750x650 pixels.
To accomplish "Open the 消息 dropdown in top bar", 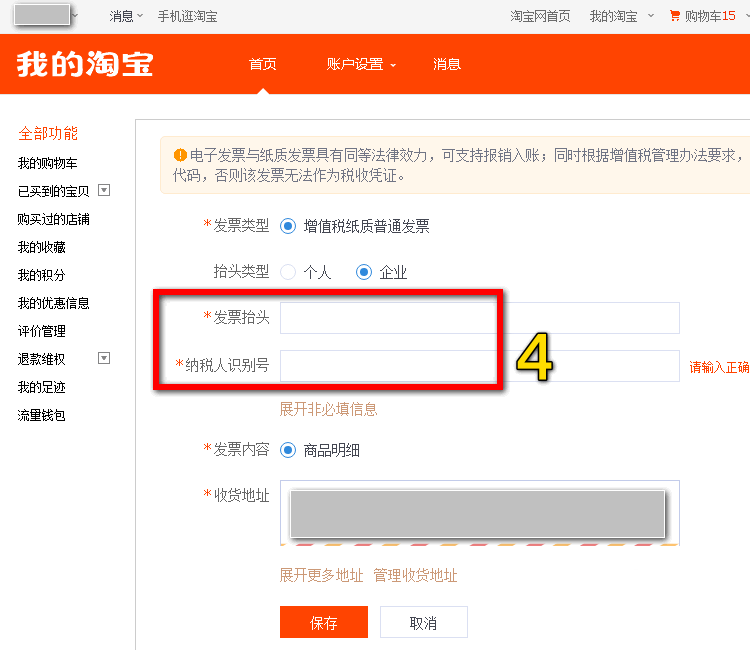I will pyautogui.click(x=126, y=16).
